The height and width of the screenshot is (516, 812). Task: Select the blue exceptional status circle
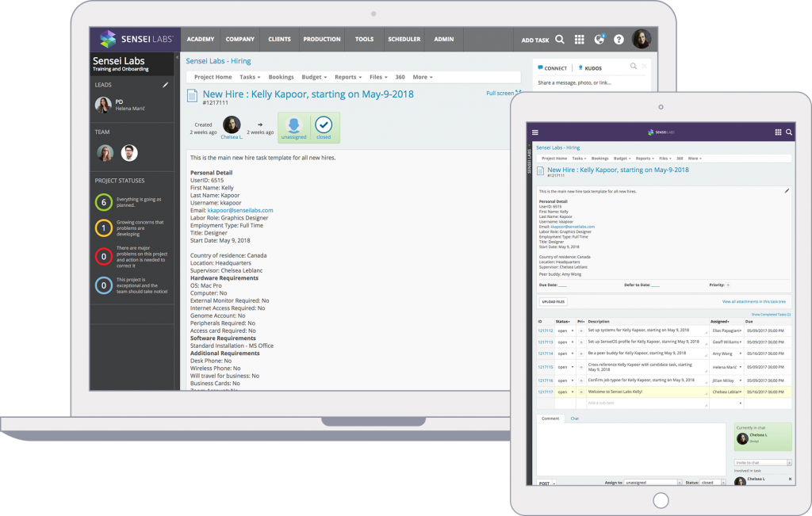[104, 285]
